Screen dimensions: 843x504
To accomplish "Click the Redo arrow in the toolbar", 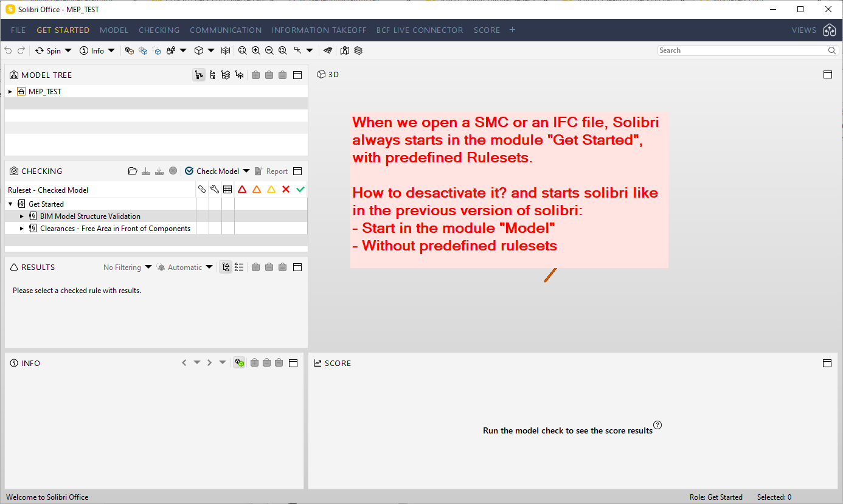I will click(x=21, y=51).
